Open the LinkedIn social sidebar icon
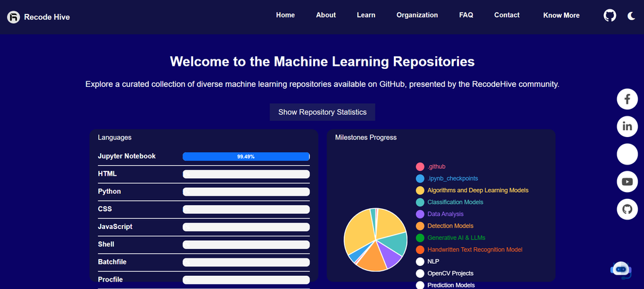Screen dimensions: 644x289 tap(627, 126)
